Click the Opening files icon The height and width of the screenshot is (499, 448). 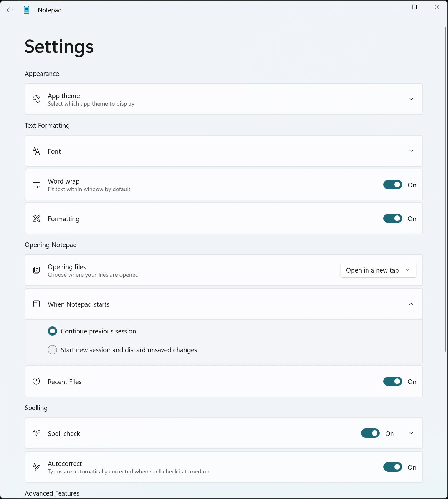(x=37, y=270)
